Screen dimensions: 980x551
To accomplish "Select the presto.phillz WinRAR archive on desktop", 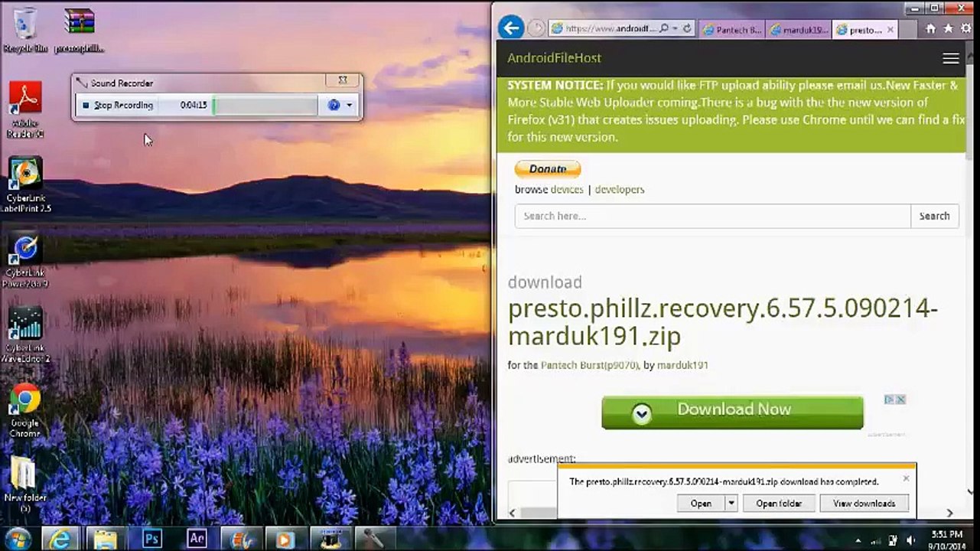I will coord(79,31).
